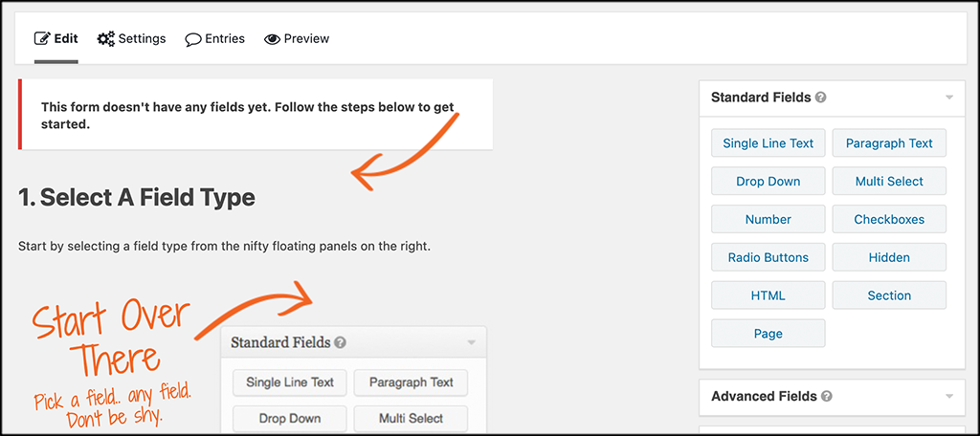Add a Single Line Text field
980x436 pixels.
tap(768, 143)
